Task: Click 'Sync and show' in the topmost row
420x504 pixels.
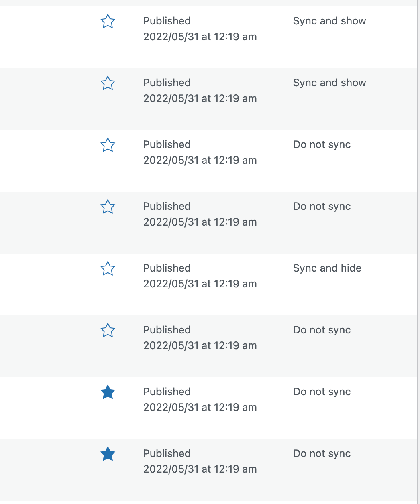Action: pos(330,21)
